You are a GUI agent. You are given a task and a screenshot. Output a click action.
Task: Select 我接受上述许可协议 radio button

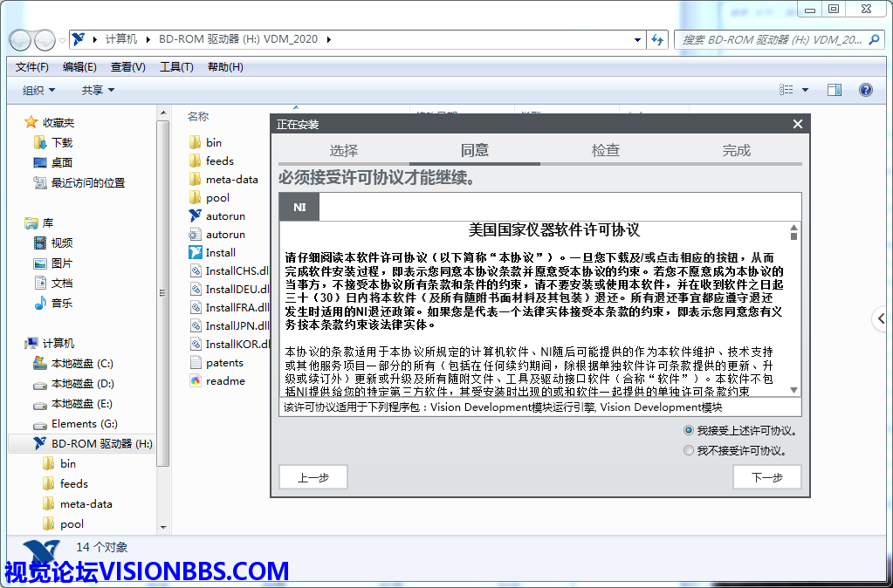[x=690, y=431]
